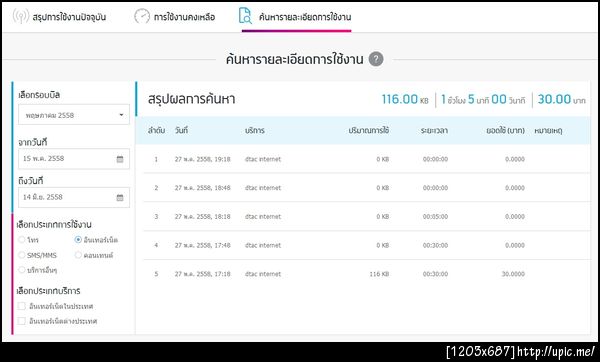Open calendar for start date 15 พ.ค. 2558
Viewport: 600px width, 362px height.
tap(120, 159)
